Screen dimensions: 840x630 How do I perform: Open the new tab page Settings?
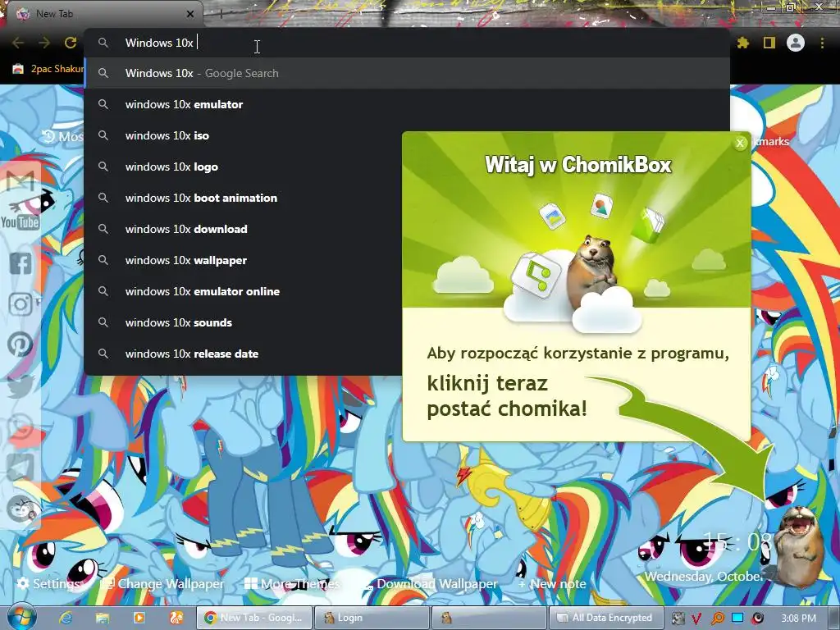(48, 583)
